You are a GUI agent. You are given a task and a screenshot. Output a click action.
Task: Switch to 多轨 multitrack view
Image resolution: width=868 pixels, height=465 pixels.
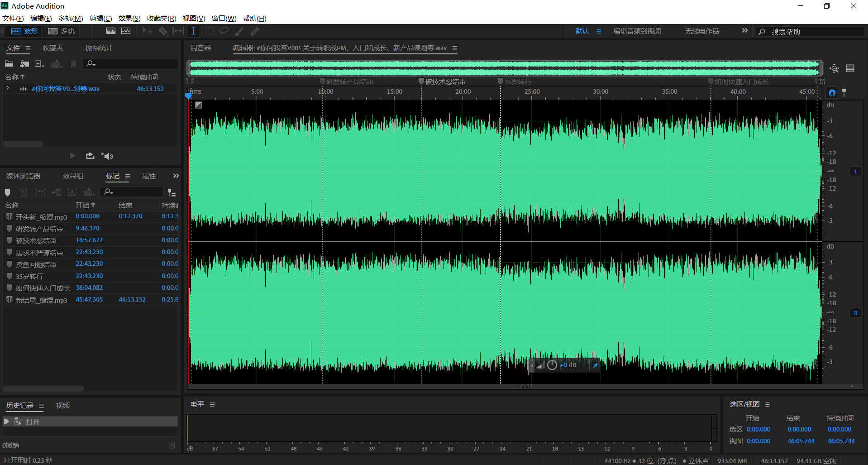[62, 31]
